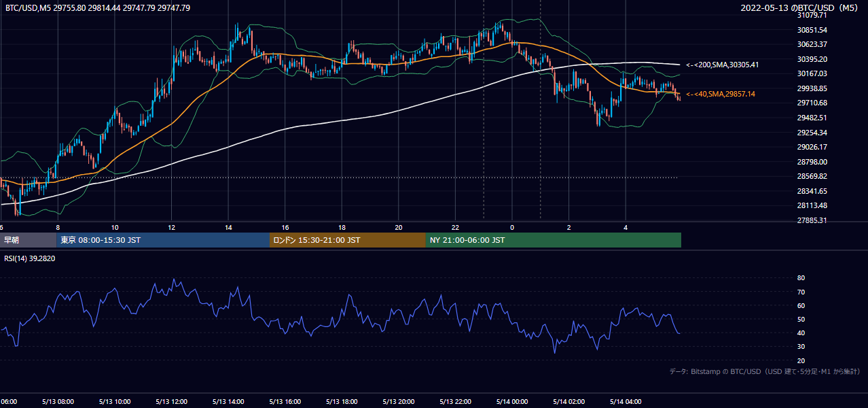Click the price axis value 27885.31
868x408 pixels.
click(x=812, y=220)
